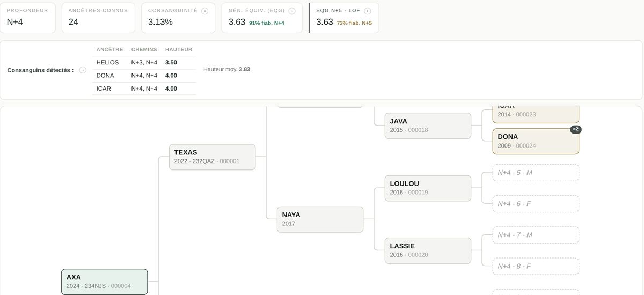644x295 pixels.
Task: Select the AXA pedigree node
Action: 104,282
